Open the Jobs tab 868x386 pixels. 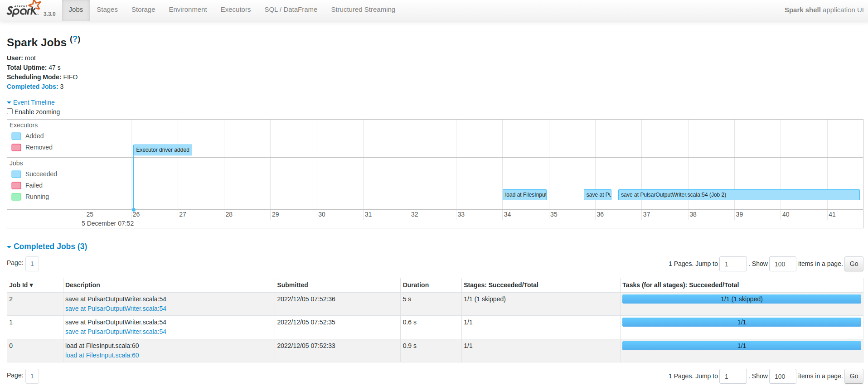76,10
